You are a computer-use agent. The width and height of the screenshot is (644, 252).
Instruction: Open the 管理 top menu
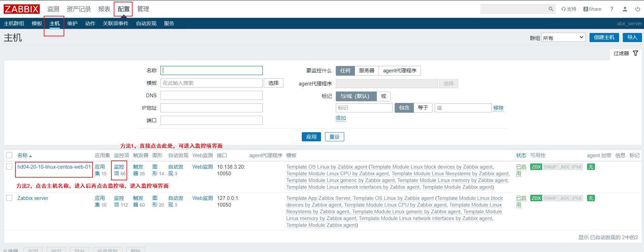pos(143,9)
